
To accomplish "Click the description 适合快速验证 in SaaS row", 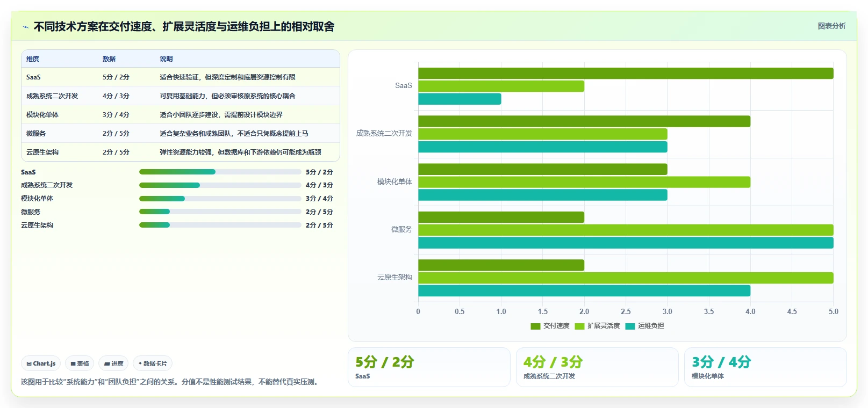I will (227, 77).
